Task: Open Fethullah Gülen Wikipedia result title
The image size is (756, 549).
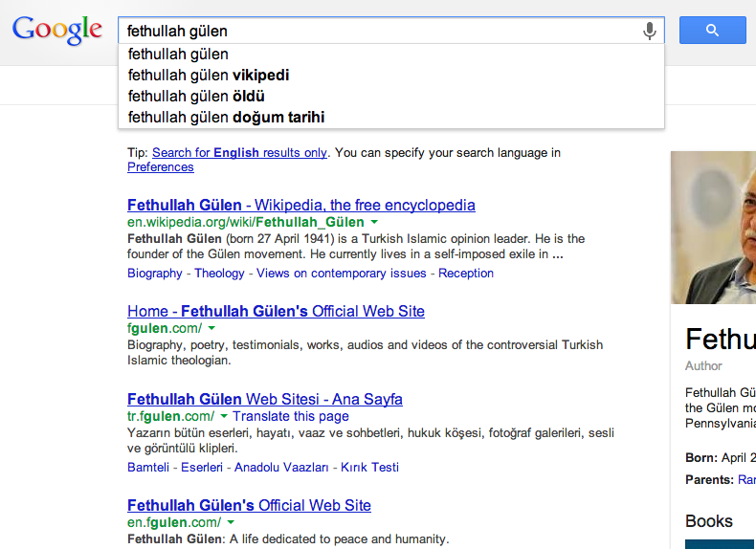Action: click(x=300, y=205)
